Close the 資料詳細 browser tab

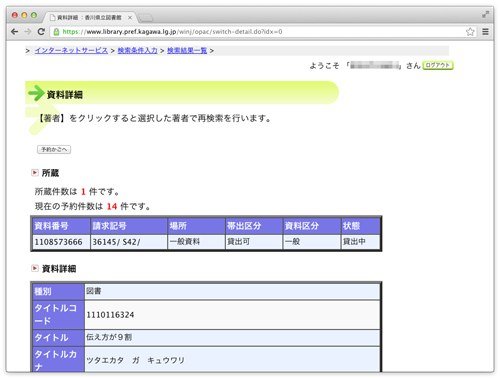point(130,17)
